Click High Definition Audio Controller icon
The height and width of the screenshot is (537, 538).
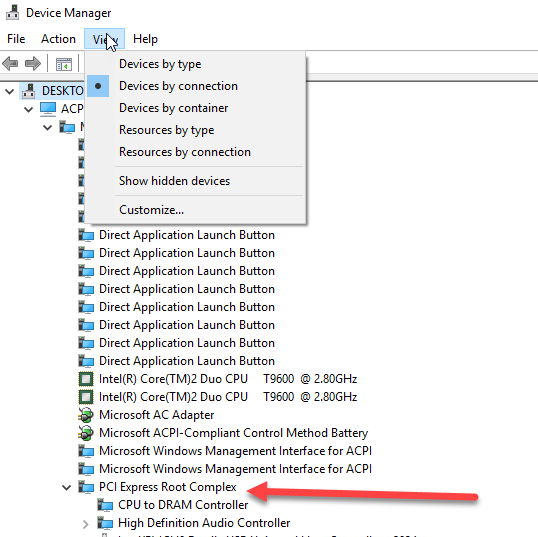[105, 523]
